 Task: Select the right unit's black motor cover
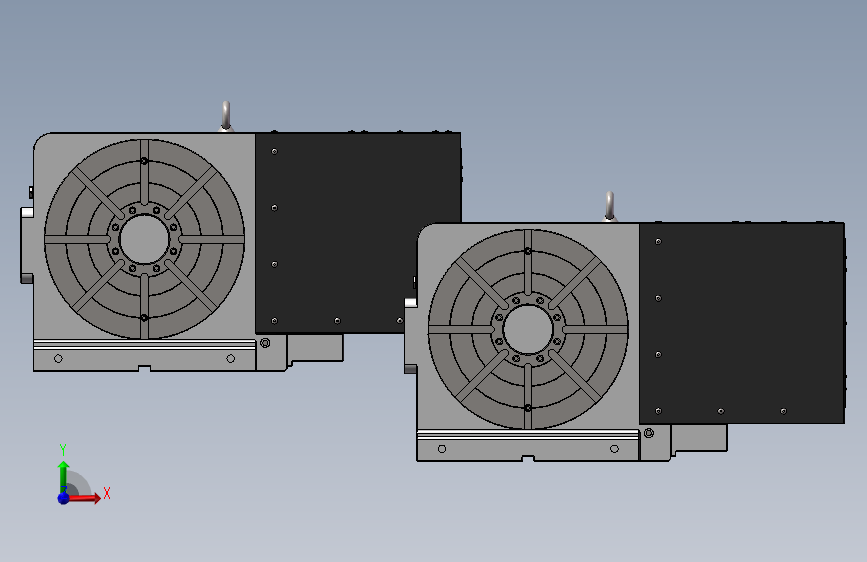tap(742, 323)
